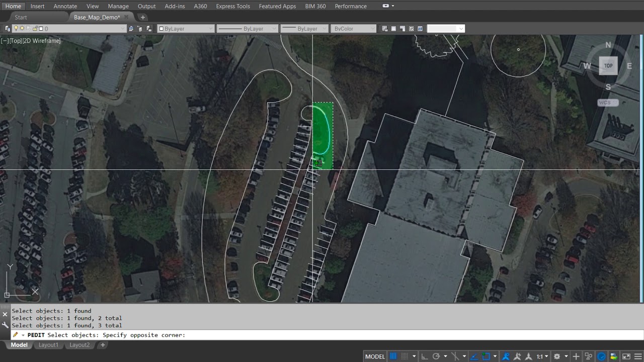
Task: Toggle layer 0 lock padlock icon
Action: [x=35, y=29]
